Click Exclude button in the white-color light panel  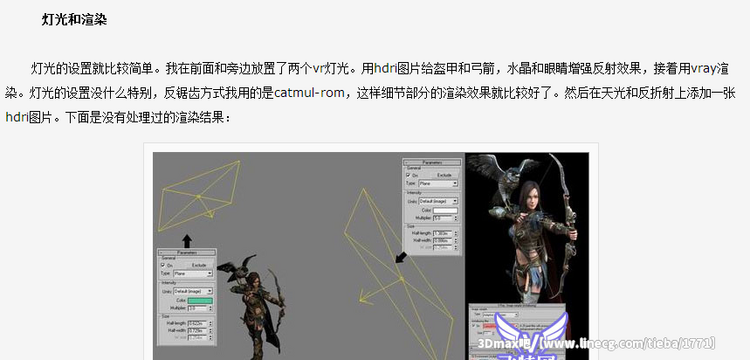[x=444, y=175]
